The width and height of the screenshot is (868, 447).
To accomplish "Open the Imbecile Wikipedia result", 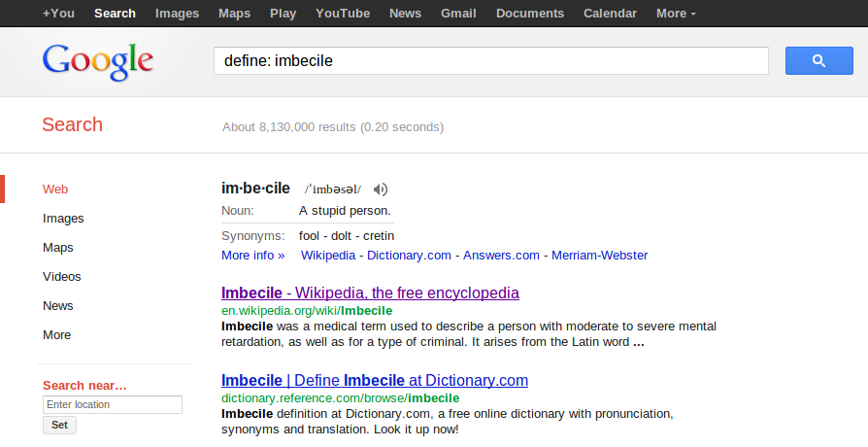I will point(370,293).
